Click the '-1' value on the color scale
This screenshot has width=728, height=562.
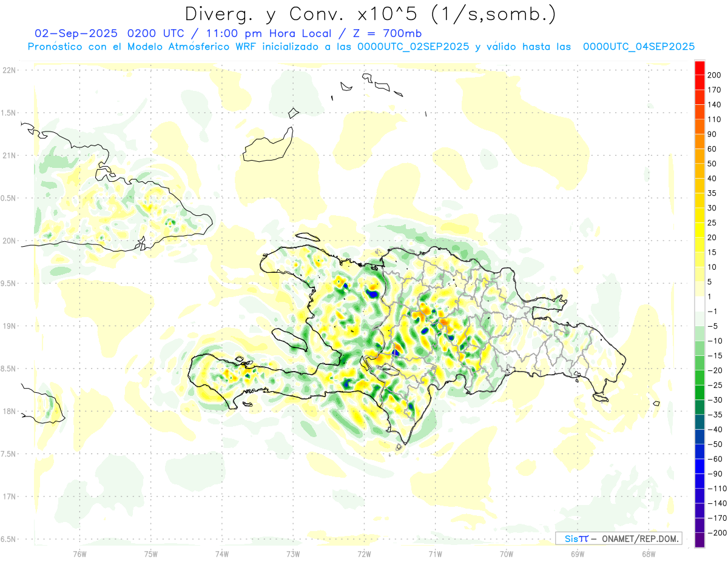point(713,311)
